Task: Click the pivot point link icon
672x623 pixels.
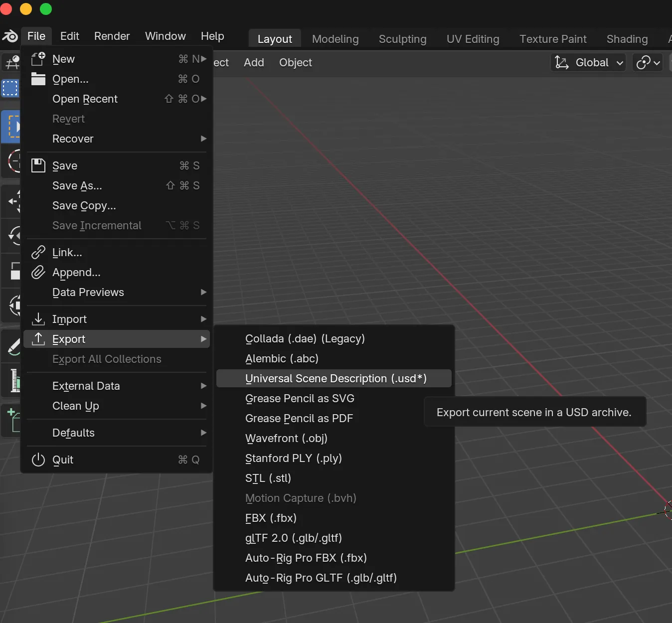Action: pyautogui.click(x=643, y=62)
